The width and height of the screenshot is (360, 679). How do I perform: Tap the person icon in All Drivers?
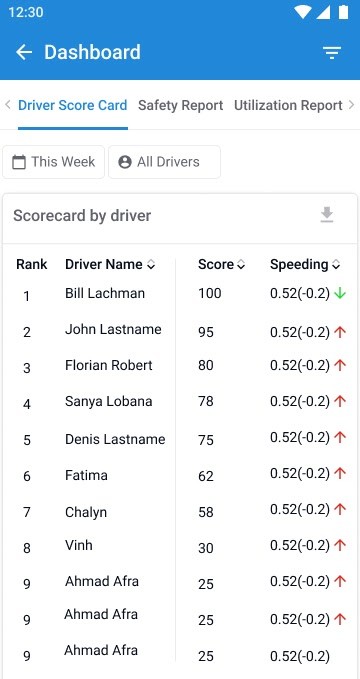pos(125,162)
